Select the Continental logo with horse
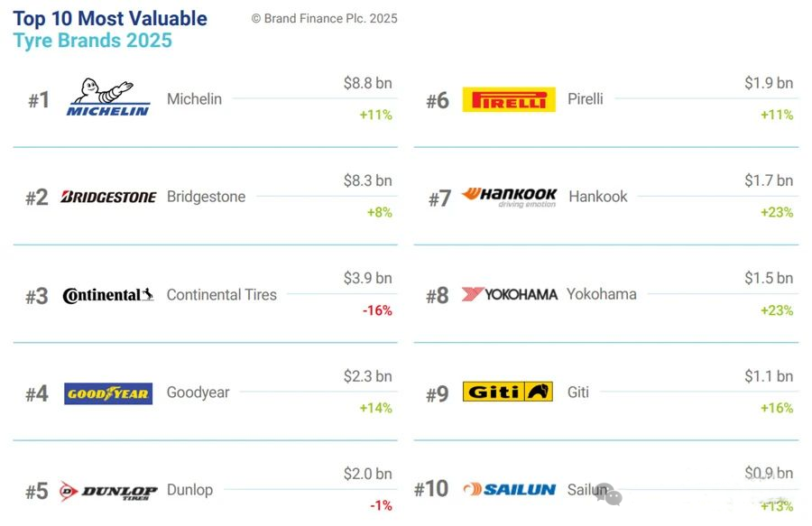The image size is (812, 526). point(108,295)
